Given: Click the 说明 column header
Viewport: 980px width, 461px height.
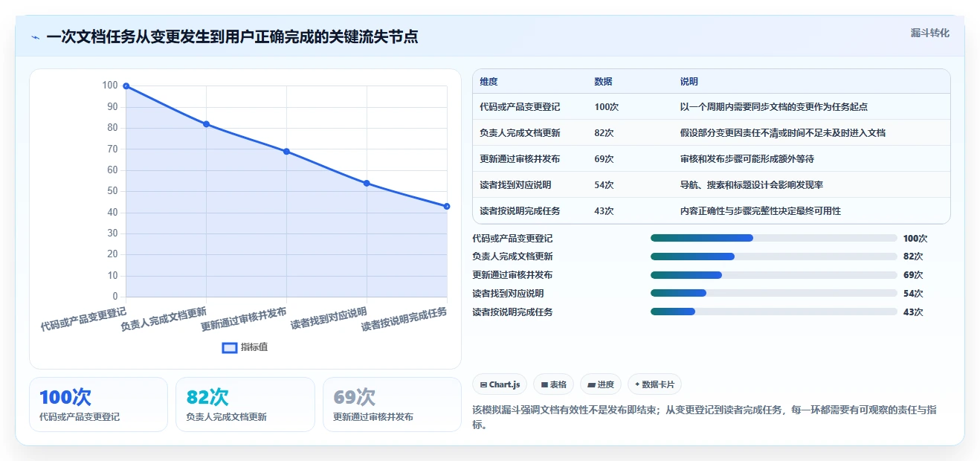Looking at the screenshot, I should 689,82.
